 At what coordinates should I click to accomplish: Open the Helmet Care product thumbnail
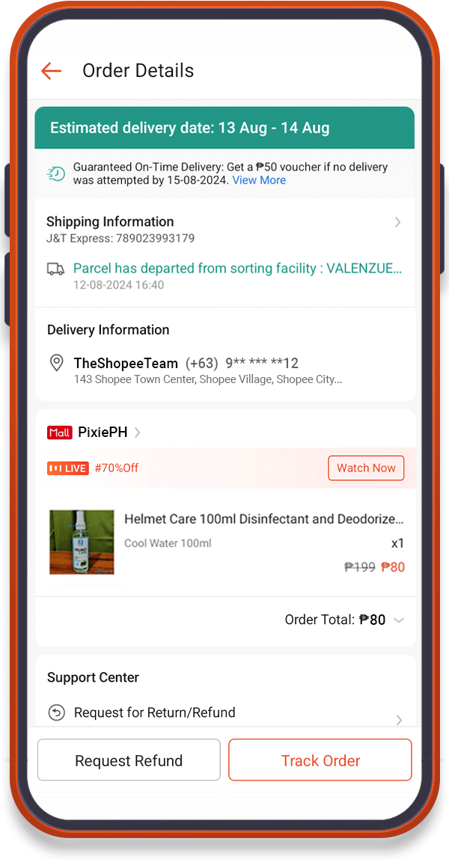pos(82,542)
